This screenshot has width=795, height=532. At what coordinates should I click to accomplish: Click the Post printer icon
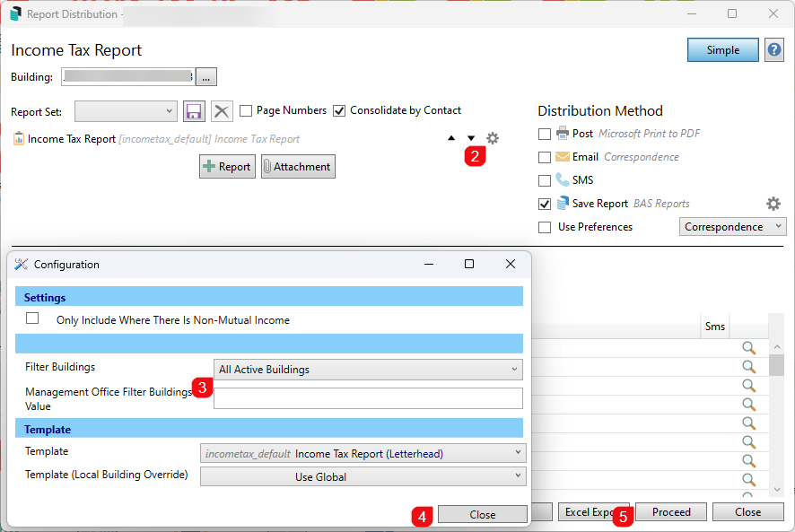pyautogui.click(x=563, y=134)
